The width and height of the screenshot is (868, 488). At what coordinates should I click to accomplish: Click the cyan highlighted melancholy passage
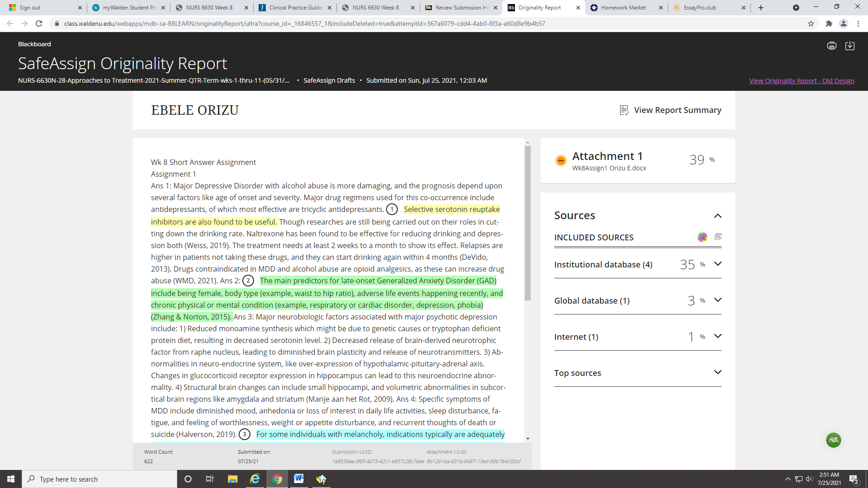click(x=380, y=435)
